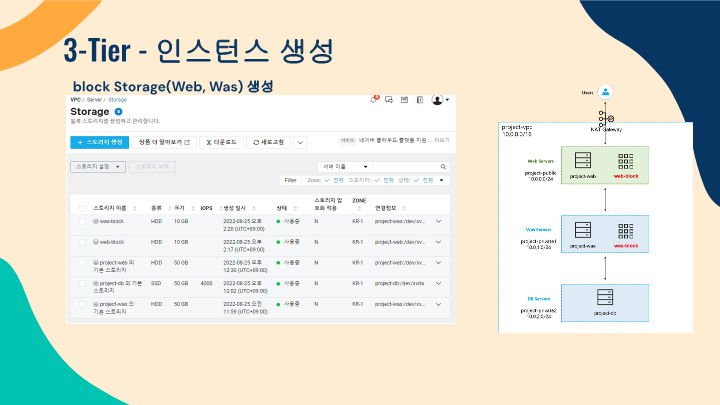This screenshot has height=405, width=720.
Task: Expand the web-block row details
Action: (x=439, y=242)
